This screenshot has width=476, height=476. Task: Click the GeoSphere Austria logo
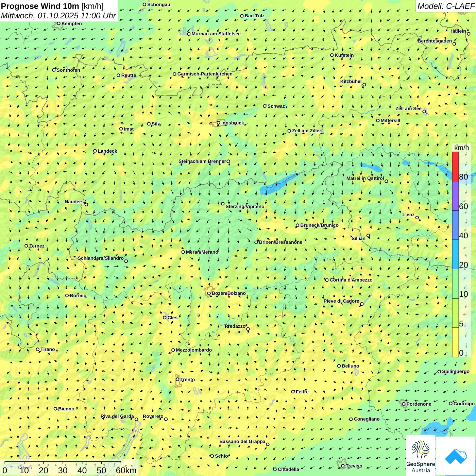tap(421, 455)
